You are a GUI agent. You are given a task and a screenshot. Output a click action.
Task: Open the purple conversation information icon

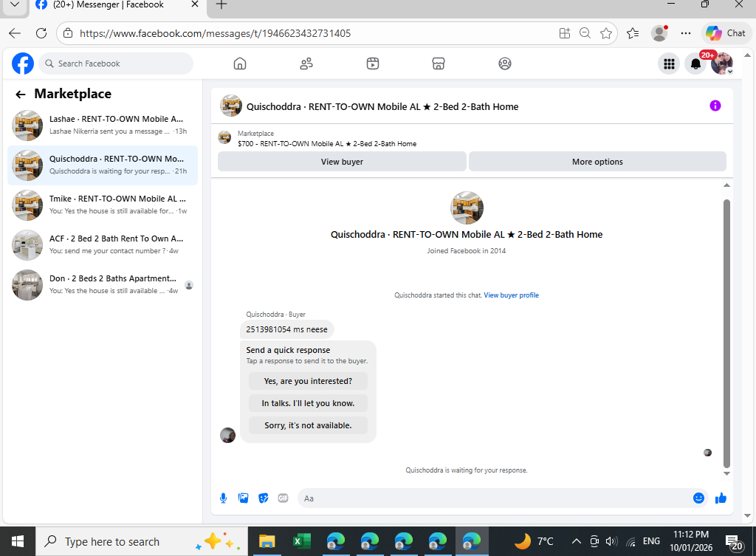(x=715, y=106)
